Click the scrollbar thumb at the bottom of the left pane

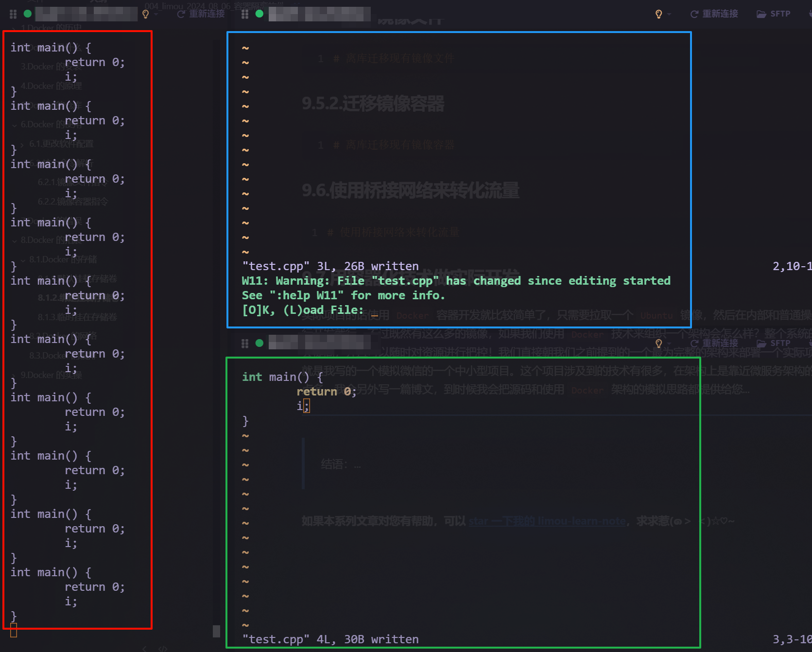pyautogui.click(x=216, y=631)
